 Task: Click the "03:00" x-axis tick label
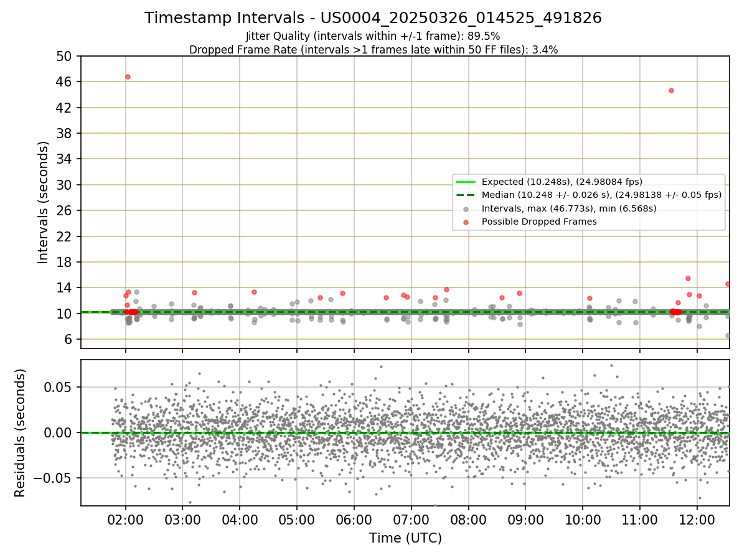pyautogui.click(x=182, y=519)
